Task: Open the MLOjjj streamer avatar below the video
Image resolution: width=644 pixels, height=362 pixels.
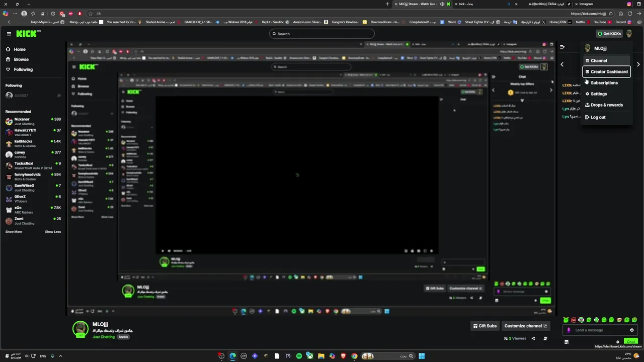Action: [x=80, y=329]
